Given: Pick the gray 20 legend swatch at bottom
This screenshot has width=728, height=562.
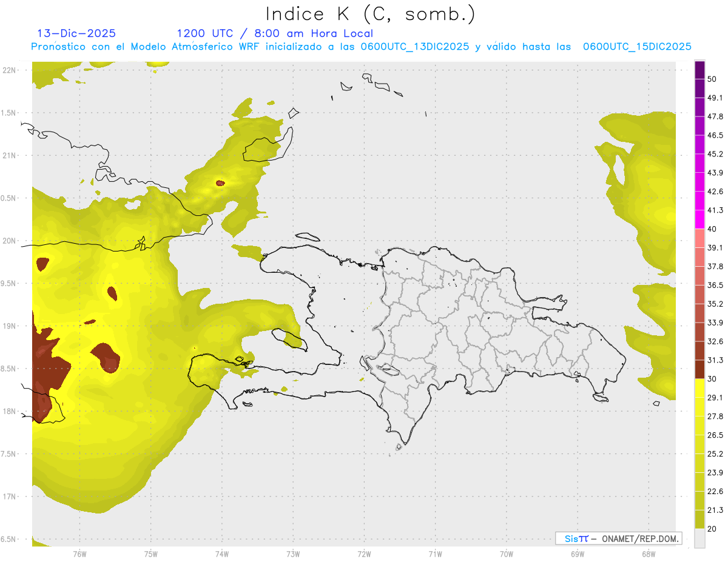Looking at the screenshot, I should coord(699,538).
